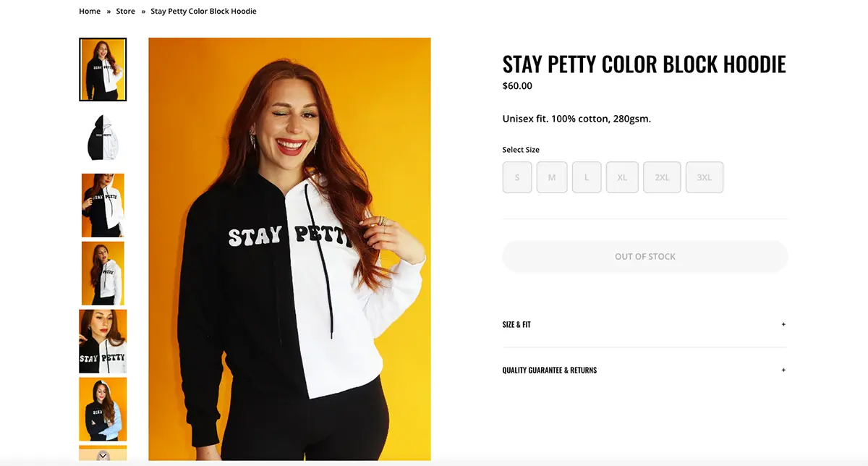Open fourth thumbnail, side pose photo
The height and width of the screenshot is (466, 868).
pos(103,274)
